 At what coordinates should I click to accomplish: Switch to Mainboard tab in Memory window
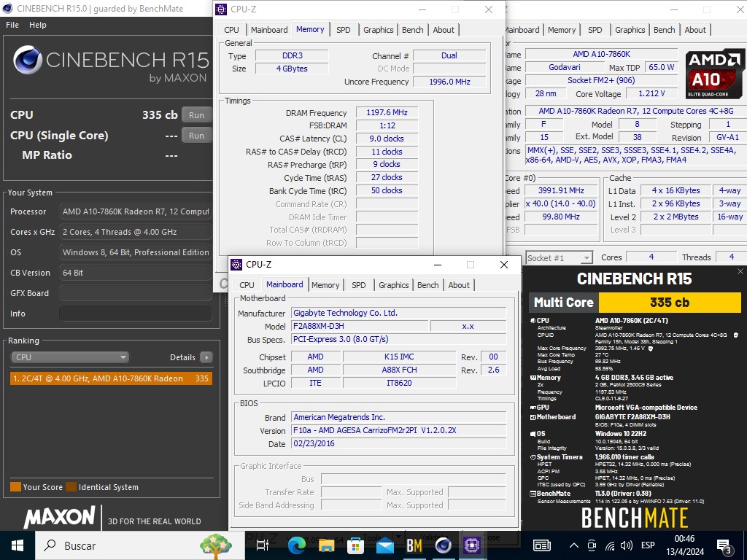pos(269,29)
